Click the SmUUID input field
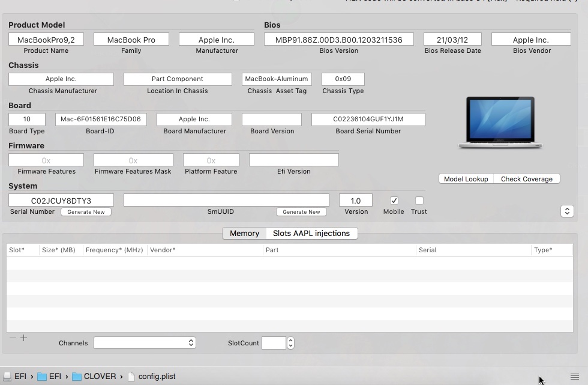 pos(227,200)
